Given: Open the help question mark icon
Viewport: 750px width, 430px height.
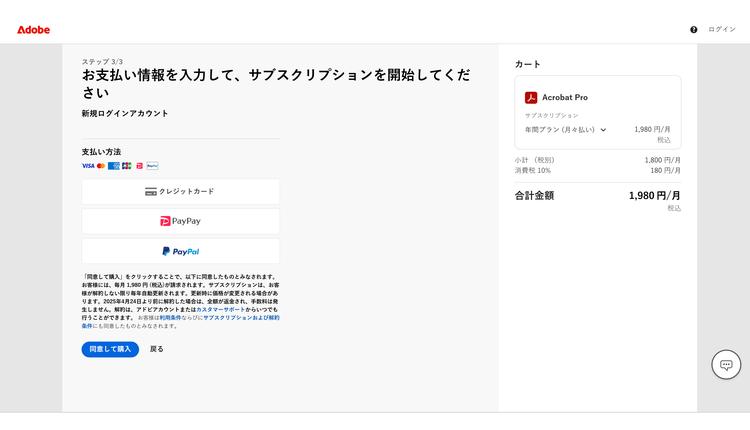Looking at the screenshot, I should (x=694, y=30).
